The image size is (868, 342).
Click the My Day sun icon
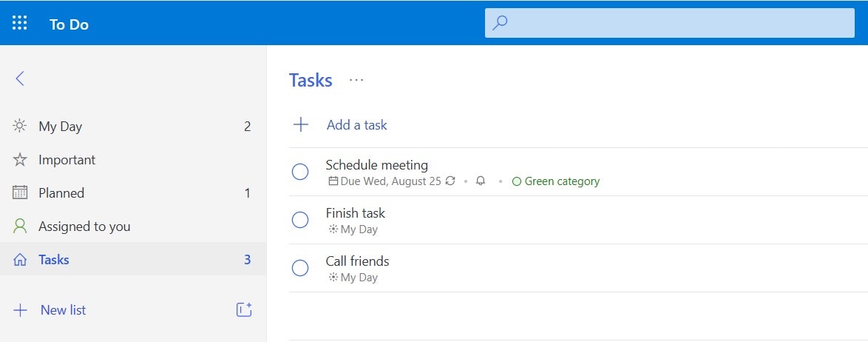20,126
